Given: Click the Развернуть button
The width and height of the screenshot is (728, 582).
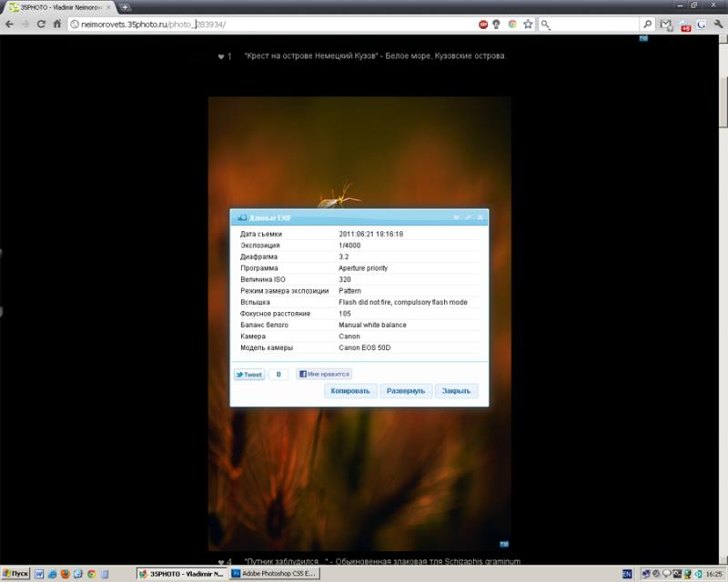Looking at the screenshot, I should 406,391.
